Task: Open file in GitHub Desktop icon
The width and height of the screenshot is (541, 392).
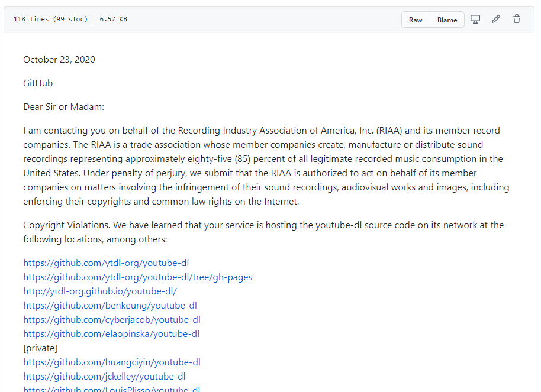Action: point(475,20)
